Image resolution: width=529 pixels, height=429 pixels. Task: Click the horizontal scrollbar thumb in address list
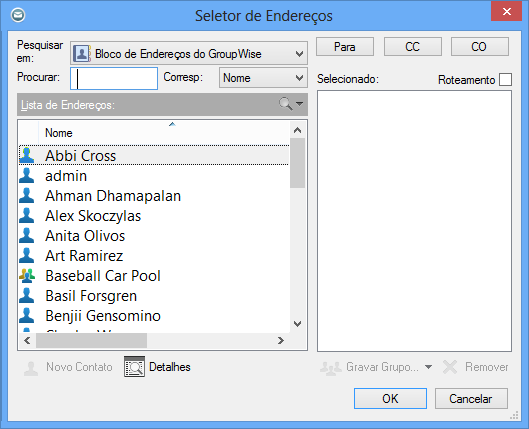(91, 341)
